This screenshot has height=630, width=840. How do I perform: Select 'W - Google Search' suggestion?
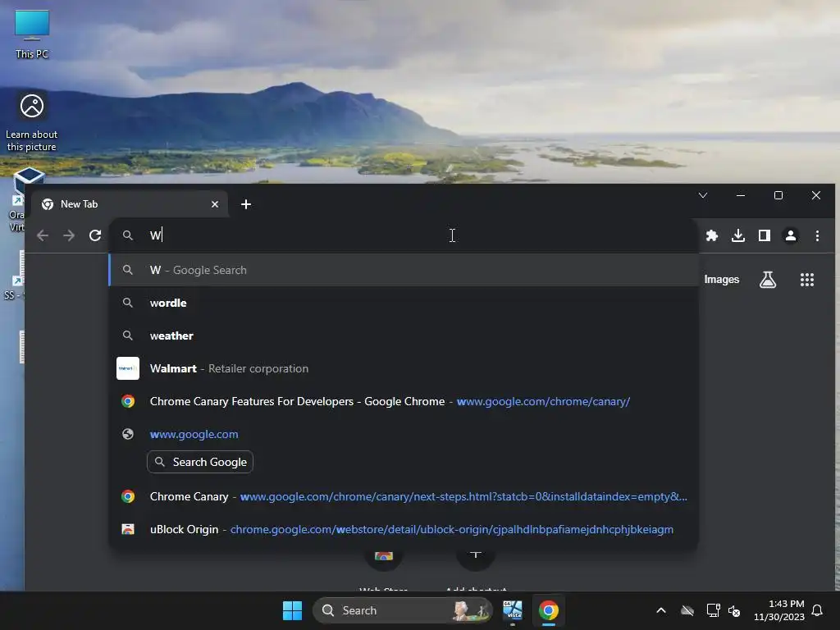tap(404, 270)
